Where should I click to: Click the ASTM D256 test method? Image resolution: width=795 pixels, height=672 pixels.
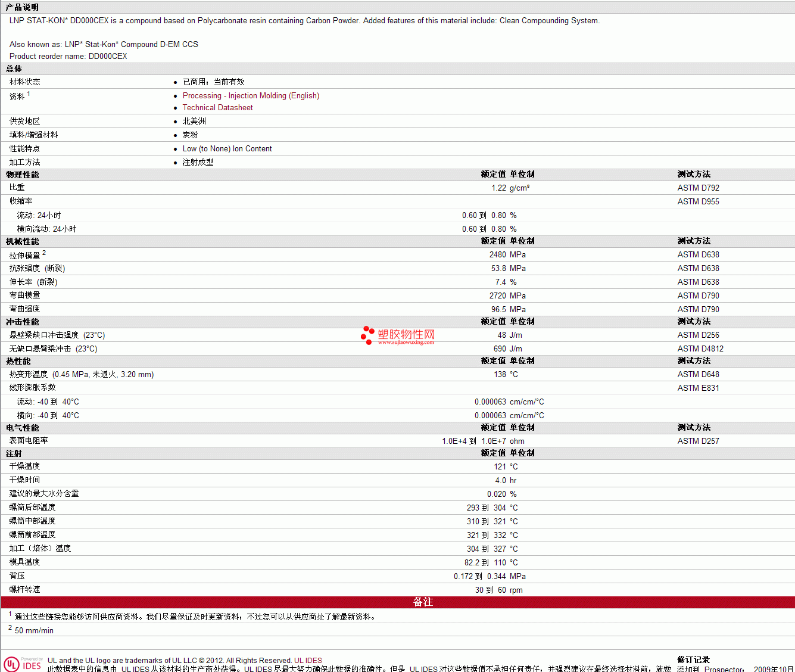tap(698, 335)
